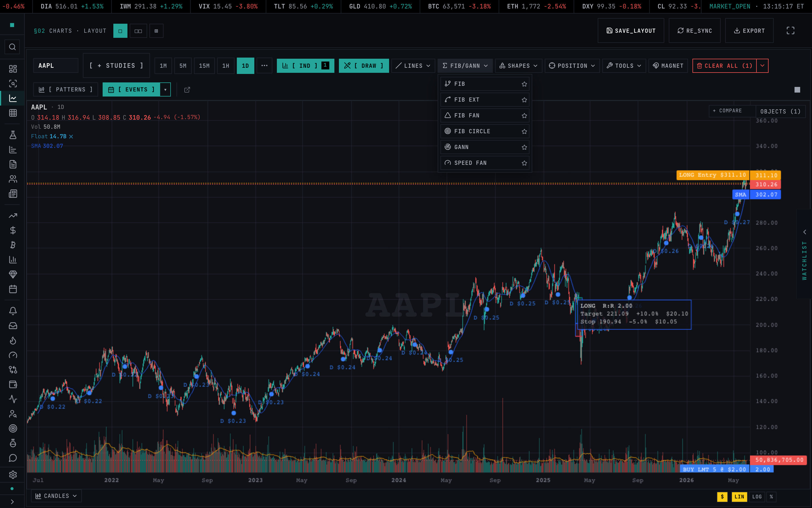Screen dimensions: 812x508
Task: Open the dashboard grid icon in the sidebar
Action: click(13, 69)
